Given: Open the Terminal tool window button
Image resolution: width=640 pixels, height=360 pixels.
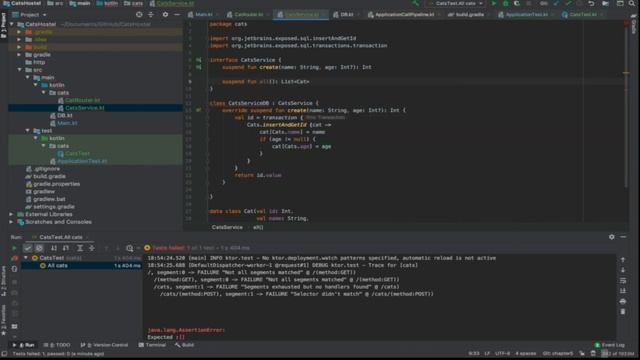Looking at the screenshot, I should click(152, 345).
